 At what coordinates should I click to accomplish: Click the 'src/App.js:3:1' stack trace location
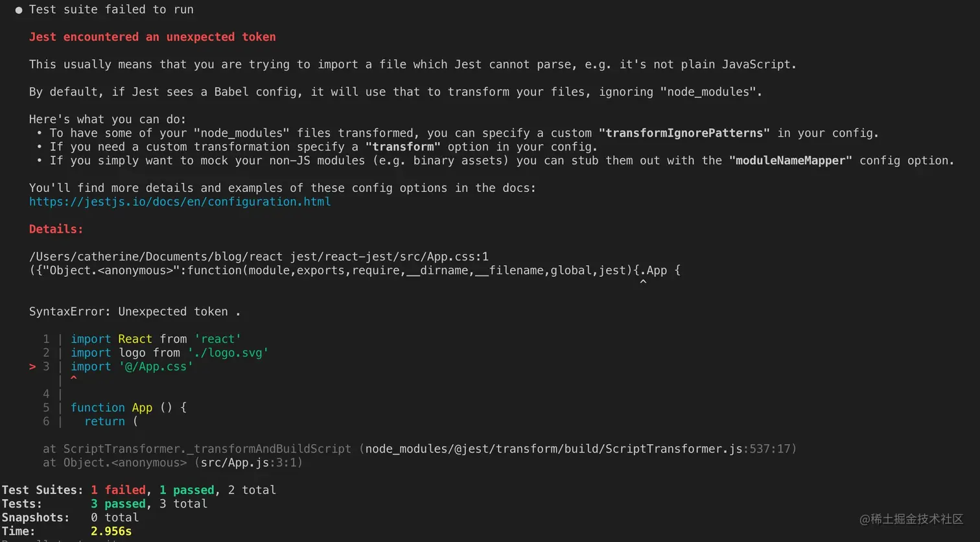pos(248,462)
